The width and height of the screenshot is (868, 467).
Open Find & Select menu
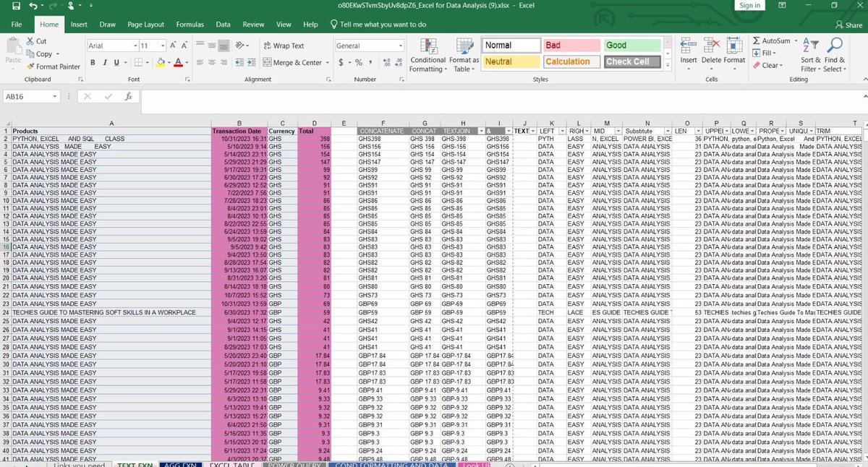pyautogui.click(x=834, y=55)
